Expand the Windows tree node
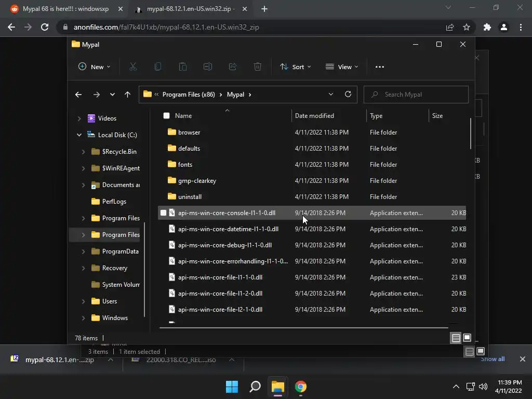 84,318
